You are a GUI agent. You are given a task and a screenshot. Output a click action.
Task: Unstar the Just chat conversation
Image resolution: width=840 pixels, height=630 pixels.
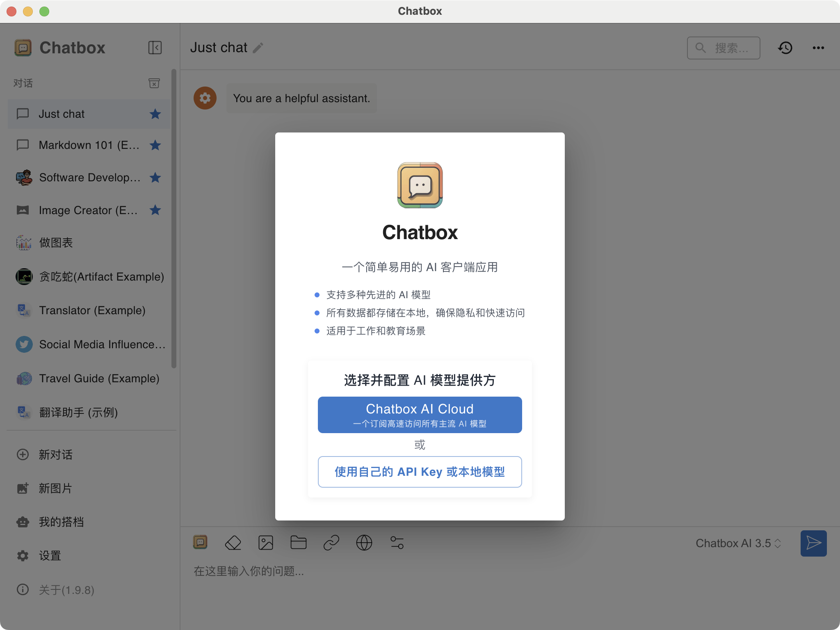pos(155,114)
